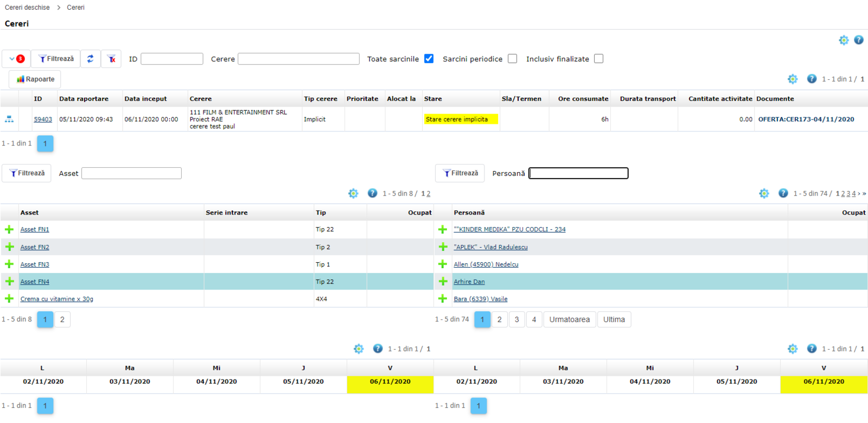Open request ID link 59403
The height and width of the screenshot is (423, 868).
(43, 119)
